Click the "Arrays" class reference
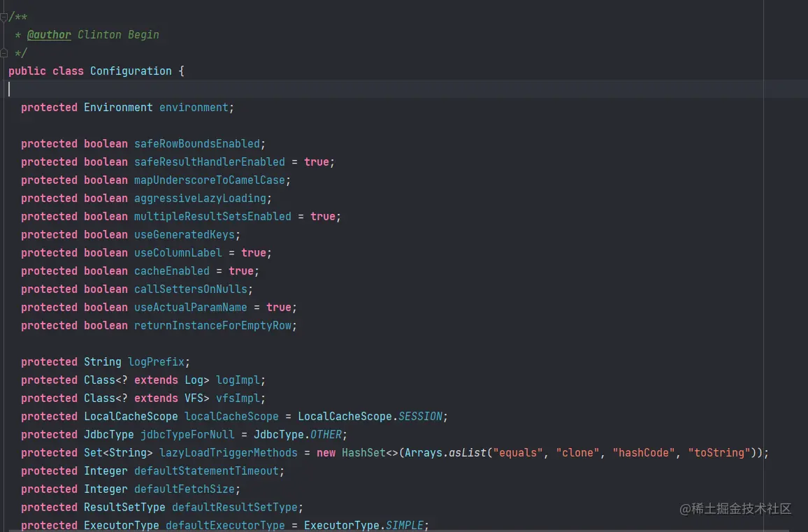Viewport: 808px width, 532px height. [424, 452]
